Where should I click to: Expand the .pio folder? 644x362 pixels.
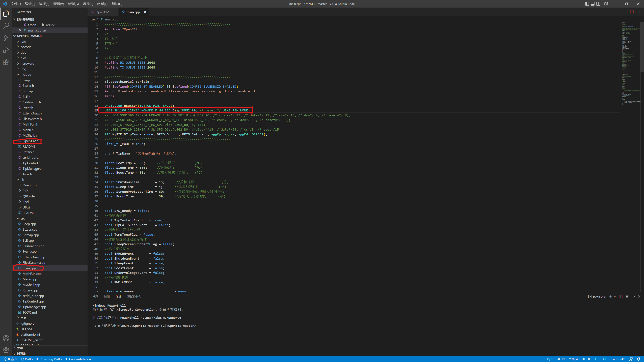(50, 41)
